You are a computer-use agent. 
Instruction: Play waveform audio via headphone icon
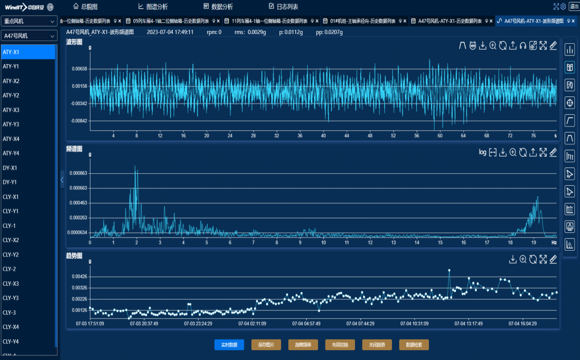[523, 46]
